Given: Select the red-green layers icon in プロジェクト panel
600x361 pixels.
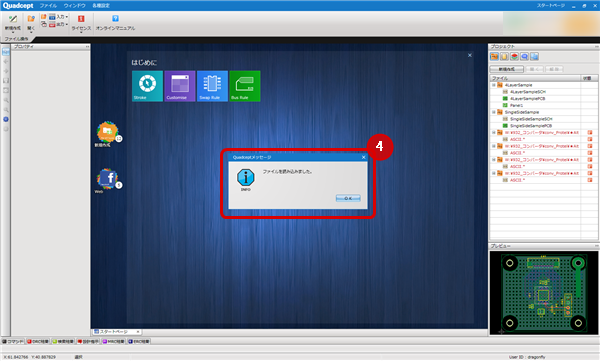Looking at the screenshot, I should [514, 57].
